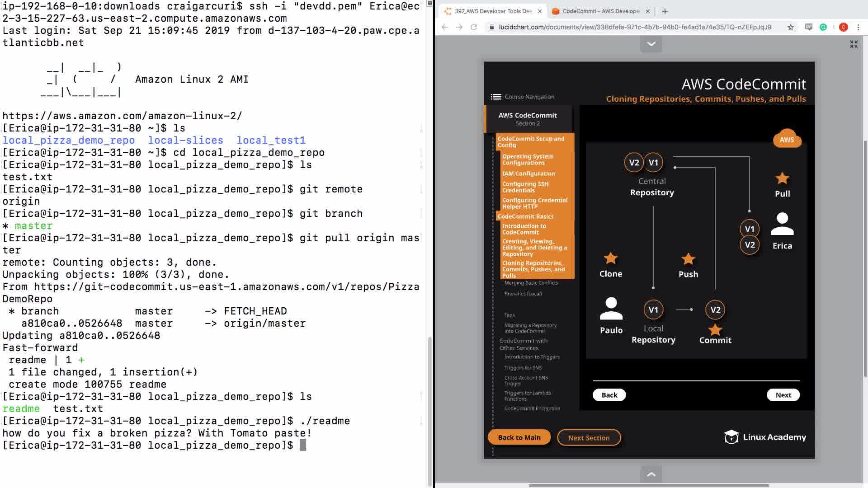Click the browser back arrow

[x=445, y=27]
